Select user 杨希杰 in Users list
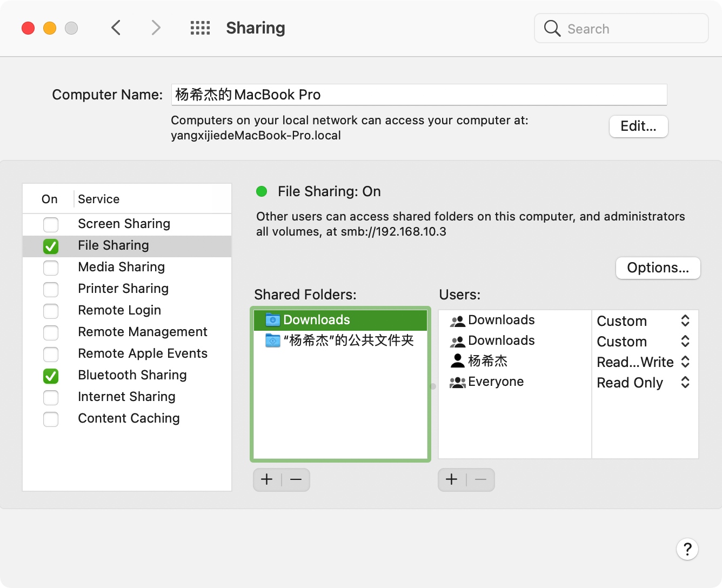The width and height of the screenshot is (722, 588). 515,361
